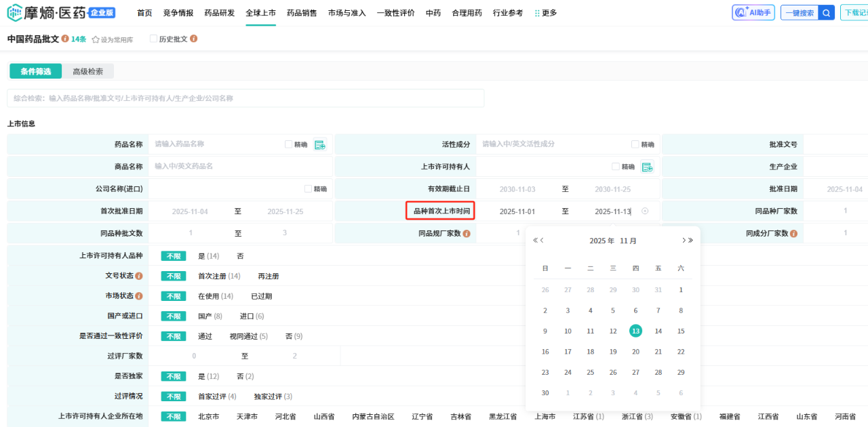
Task: Pick November 20 in the calendar
Action: click(x=635, y=352)
